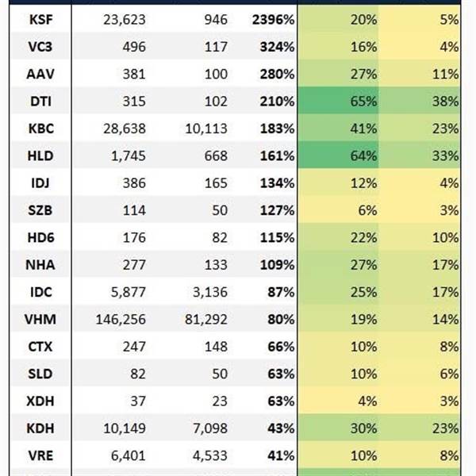Click the VHM value 146,256
The height and width of the screenshot is (476, 476).
pos(121,320)
